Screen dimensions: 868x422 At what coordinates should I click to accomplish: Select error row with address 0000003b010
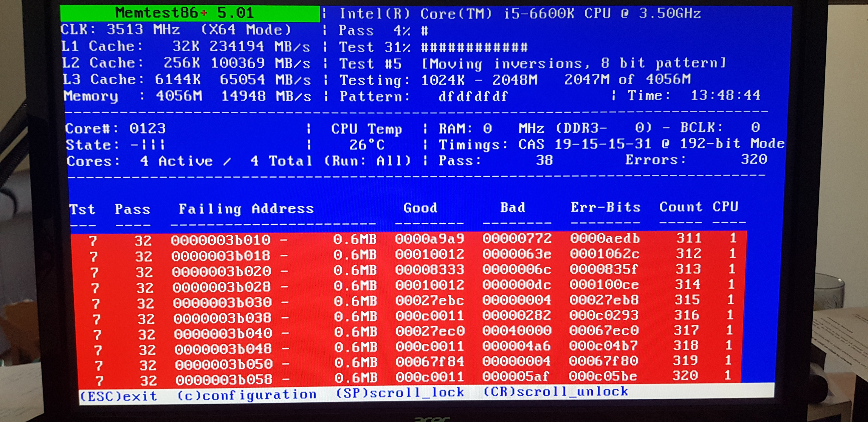[221, 240]
